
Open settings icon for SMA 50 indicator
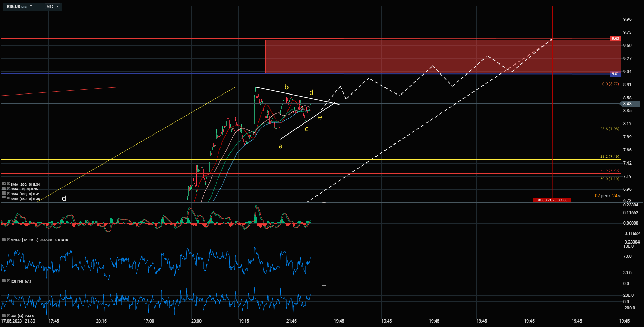(3, 189)
